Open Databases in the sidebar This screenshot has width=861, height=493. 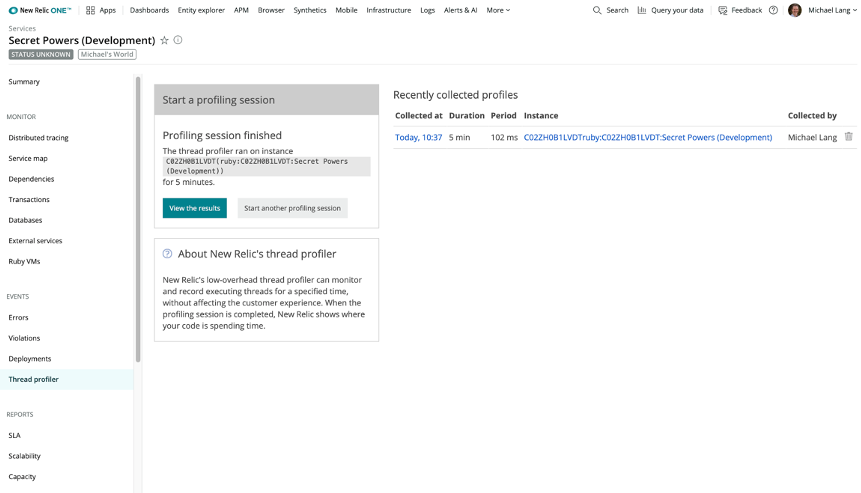tap(25, 220)
